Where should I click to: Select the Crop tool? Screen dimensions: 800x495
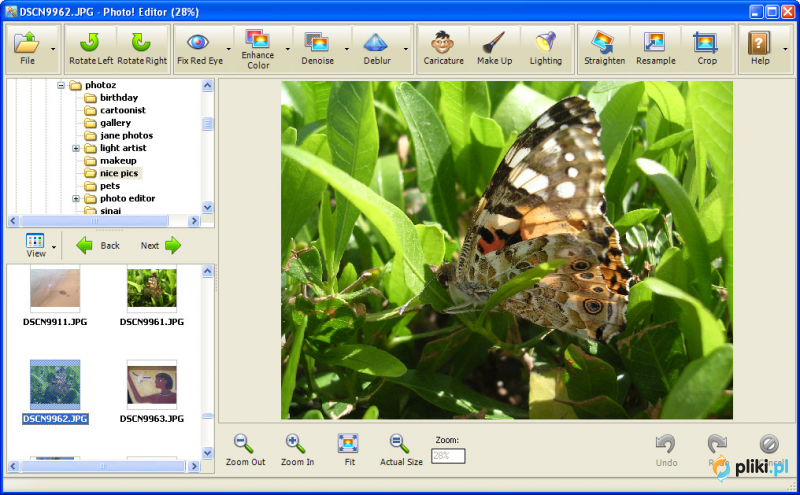[x=707, y=48]
